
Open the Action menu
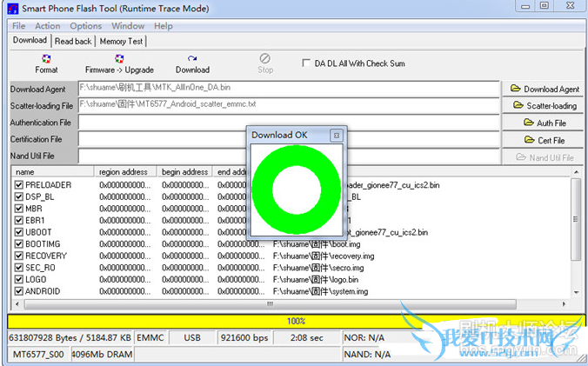coord(48,26)
